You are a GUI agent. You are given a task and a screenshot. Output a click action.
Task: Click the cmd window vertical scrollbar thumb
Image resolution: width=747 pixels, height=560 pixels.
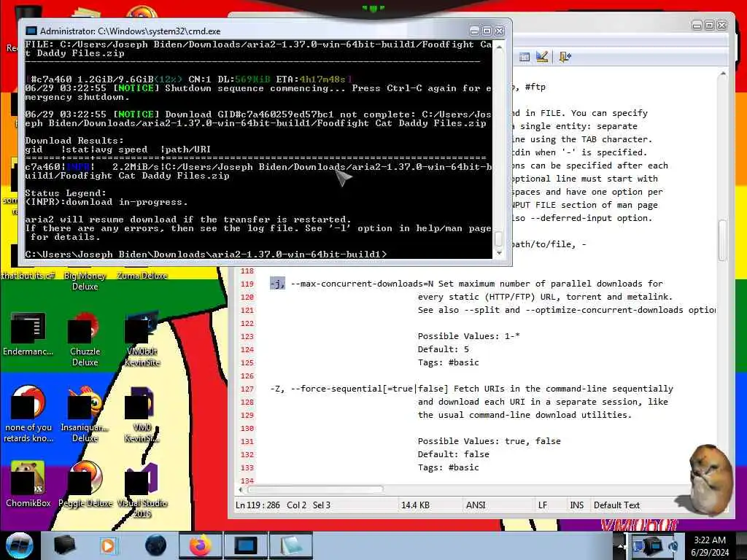coord(499,238)
